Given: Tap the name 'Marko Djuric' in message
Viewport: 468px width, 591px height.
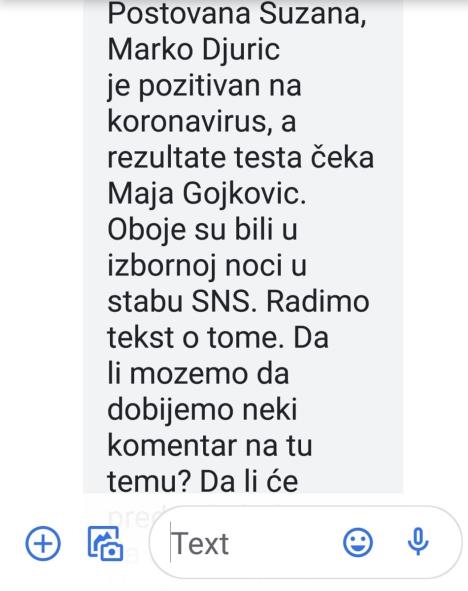Looking at the screenshot, I should click(194, 50).
